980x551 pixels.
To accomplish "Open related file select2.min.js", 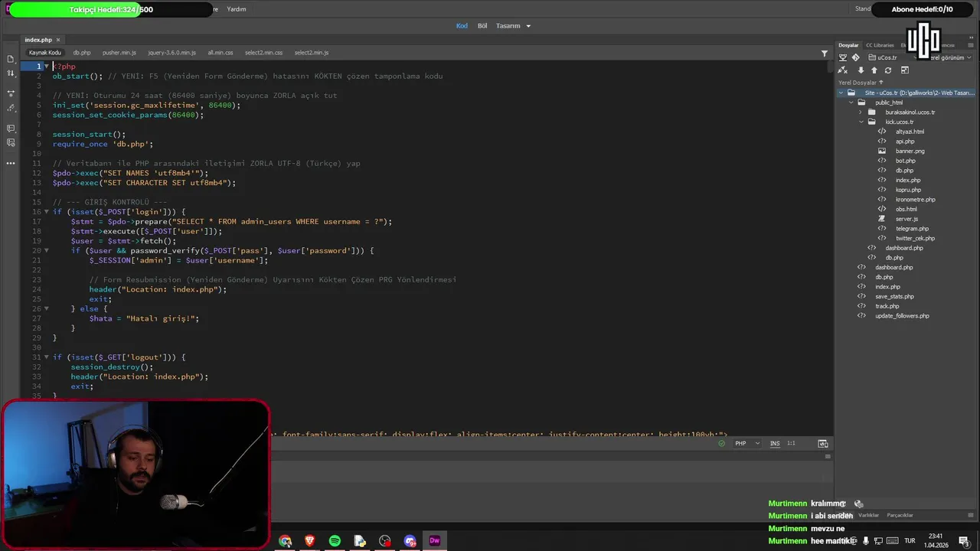I will [x=312, y=53].
